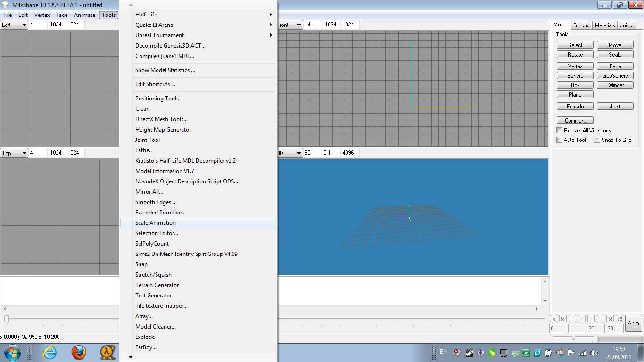Toggle the Anim mode button
The height and width of the screenshot is (362, 644).
633,323
